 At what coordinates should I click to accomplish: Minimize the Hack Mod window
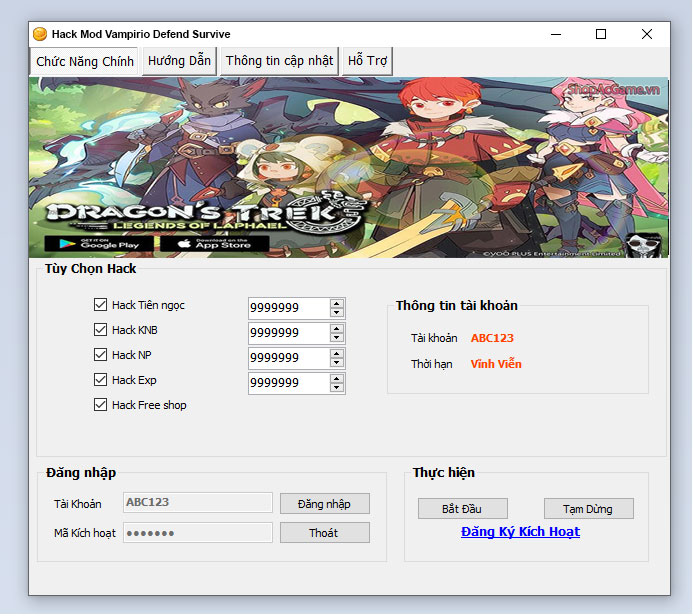coord(556,34)
